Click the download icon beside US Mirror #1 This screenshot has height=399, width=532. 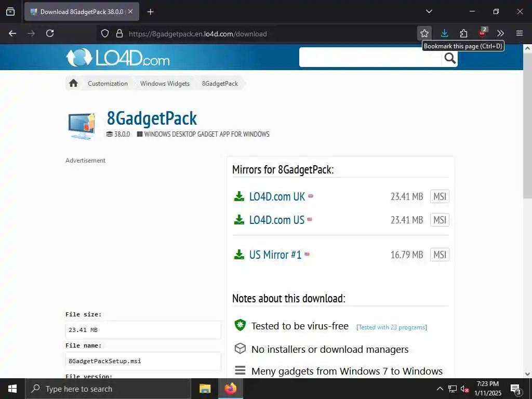(239, 255)
